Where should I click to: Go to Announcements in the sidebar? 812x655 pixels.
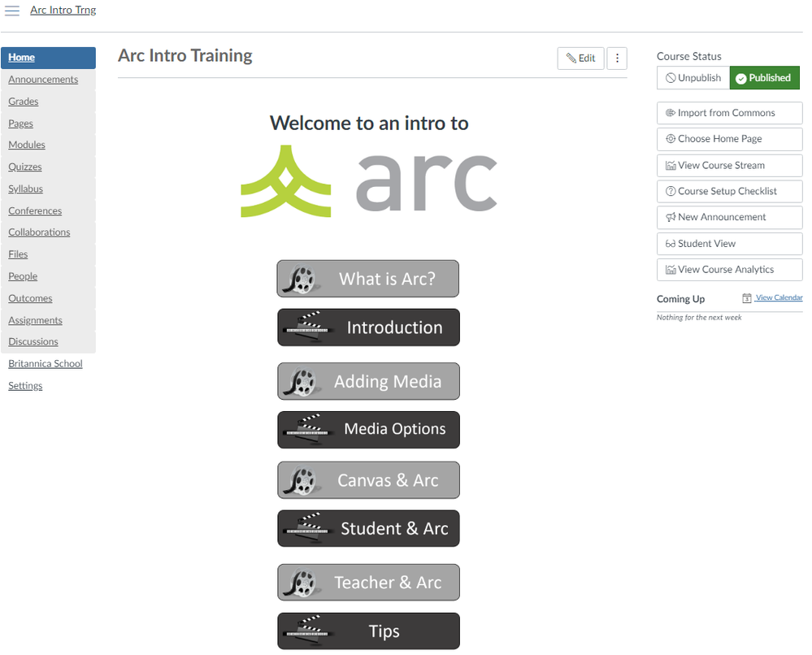click(43, 80)
